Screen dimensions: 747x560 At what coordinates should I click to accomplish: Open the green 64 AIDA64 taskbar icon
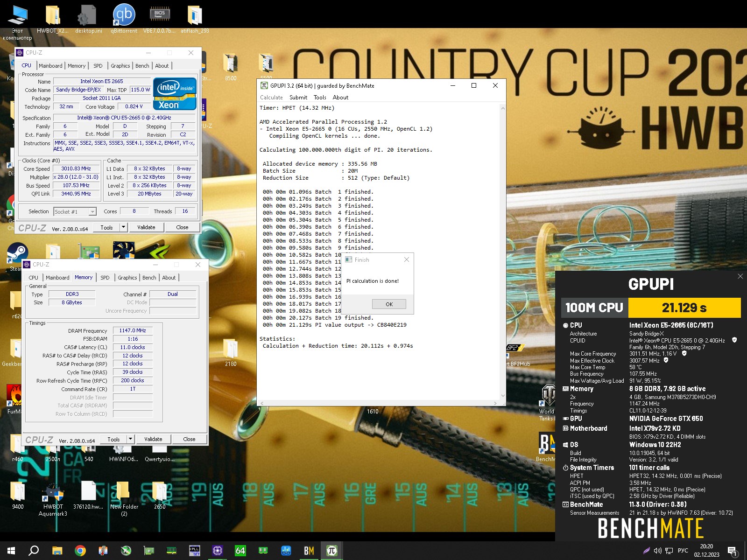coord(240,551)
